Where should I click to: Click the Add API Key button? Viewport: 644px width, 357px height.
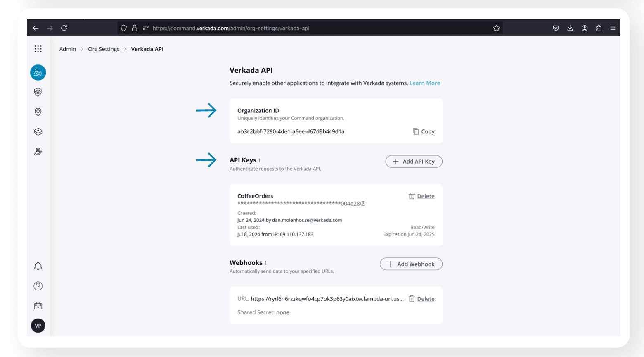coord(413,161)
